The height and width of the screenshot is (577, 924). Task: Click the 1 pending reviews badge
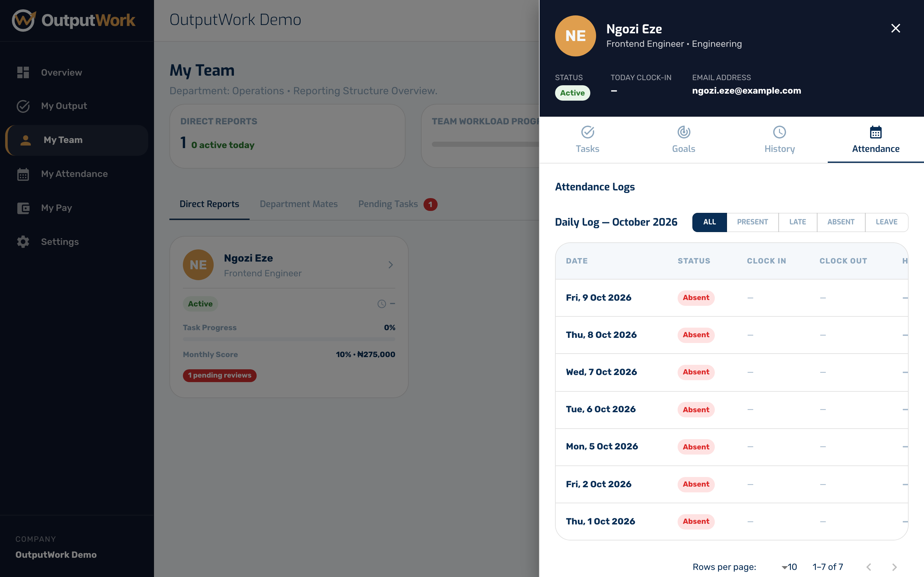coord(219,375)
